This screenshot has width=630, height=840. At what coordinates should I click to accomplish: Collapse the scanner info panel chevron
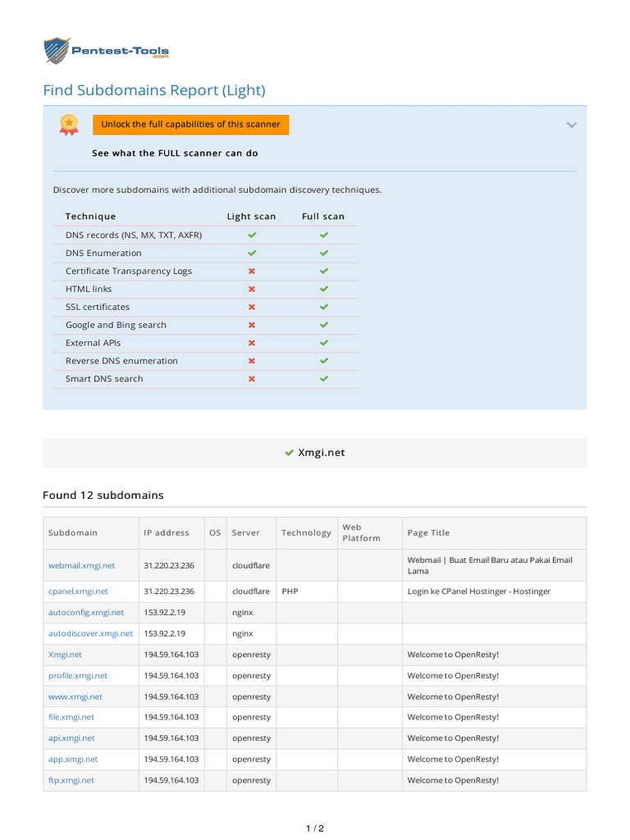[572, 125]
